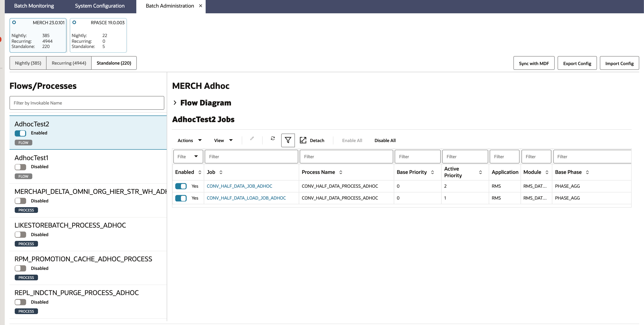Open the Batch Monitoring tab
644x325 pixels.
(34, 6)
